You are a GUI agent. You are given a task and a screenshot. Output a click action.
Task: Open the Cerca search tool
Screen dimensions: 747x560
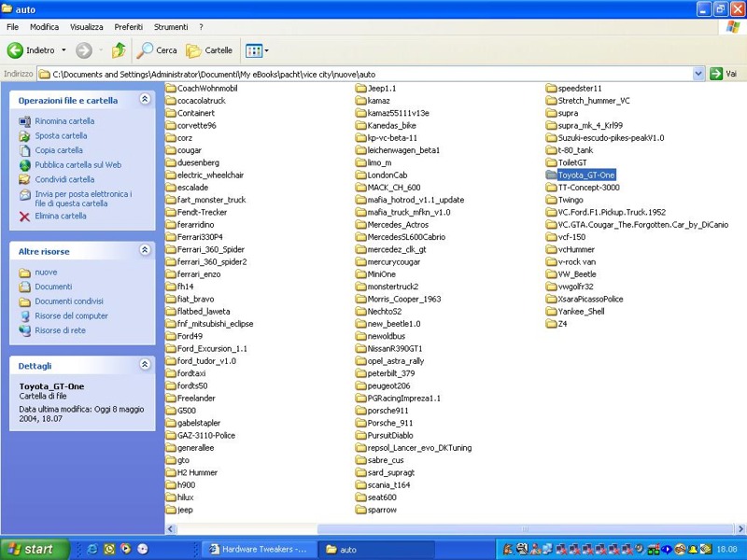pos(157,50)
